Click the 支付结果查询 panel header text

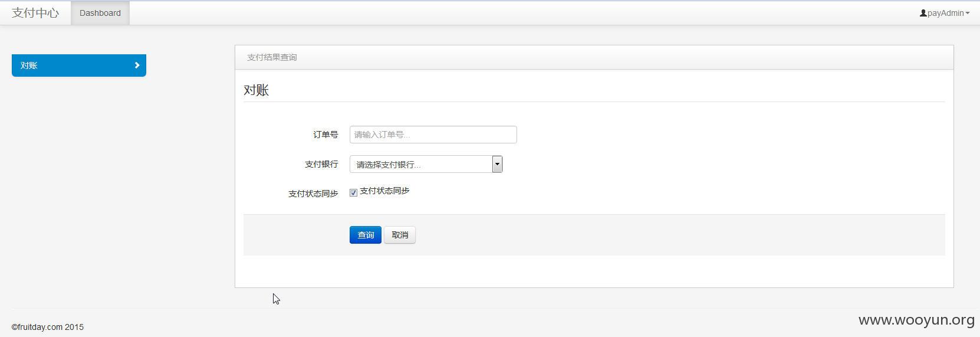272,57
